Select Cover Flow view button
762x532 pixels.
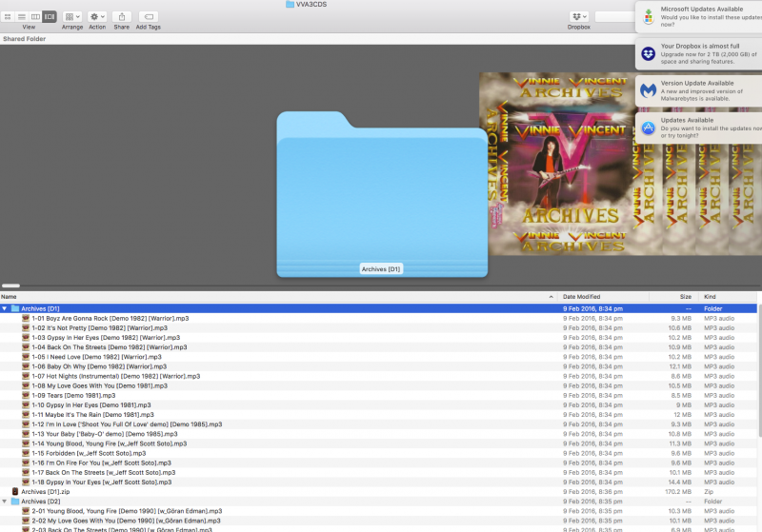click(50, 17)
